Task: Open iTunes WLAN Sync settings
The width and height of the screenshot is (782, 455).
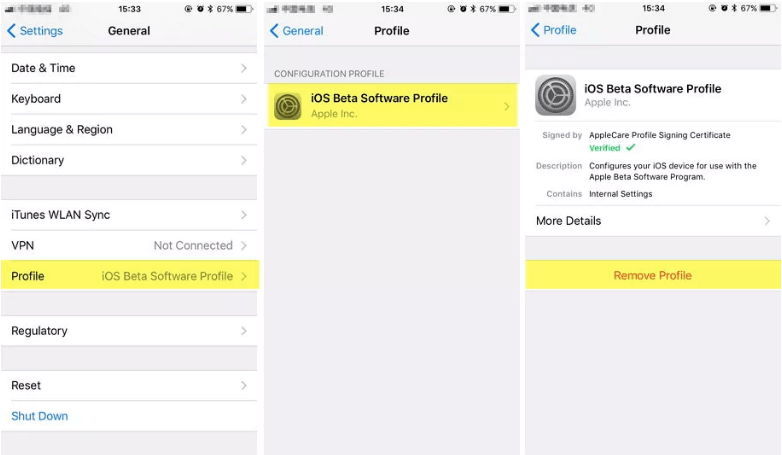Action: click(129, 215)
